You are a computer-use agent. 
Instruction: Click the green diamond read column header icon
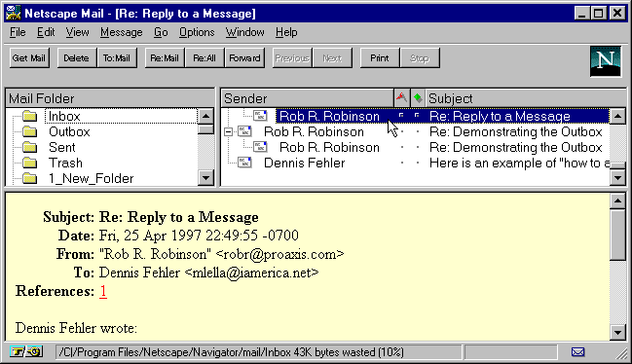[418, 98]
